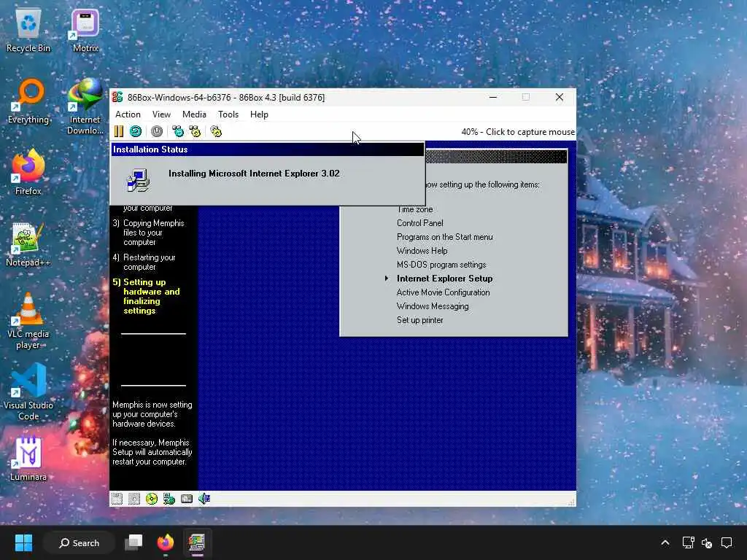Open the Luminara desktop shortcut

[x=28, y=459]
